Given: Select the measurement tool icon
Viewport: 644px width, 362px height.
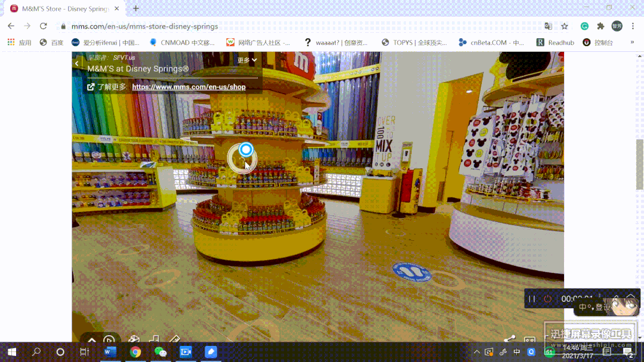Looking at the screenshot, I should pos(174,339).
